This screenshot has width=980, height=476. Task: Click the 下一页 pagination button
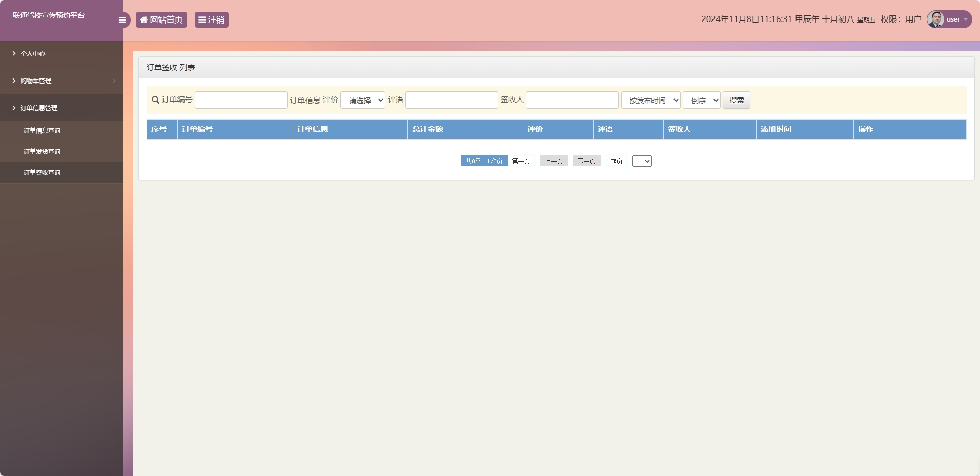click(586, 161)
